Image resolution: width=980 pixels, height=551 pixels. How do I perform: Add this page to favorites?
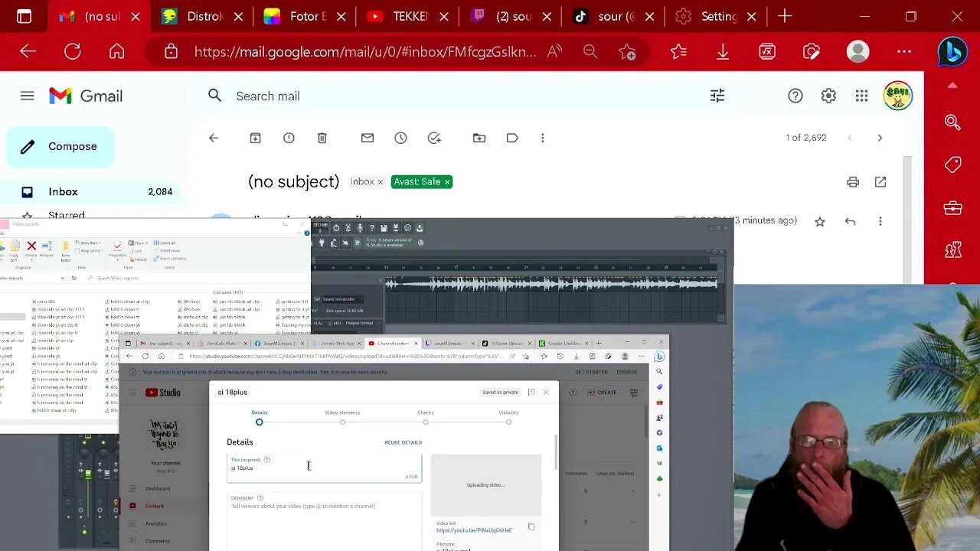coord(627,51)
